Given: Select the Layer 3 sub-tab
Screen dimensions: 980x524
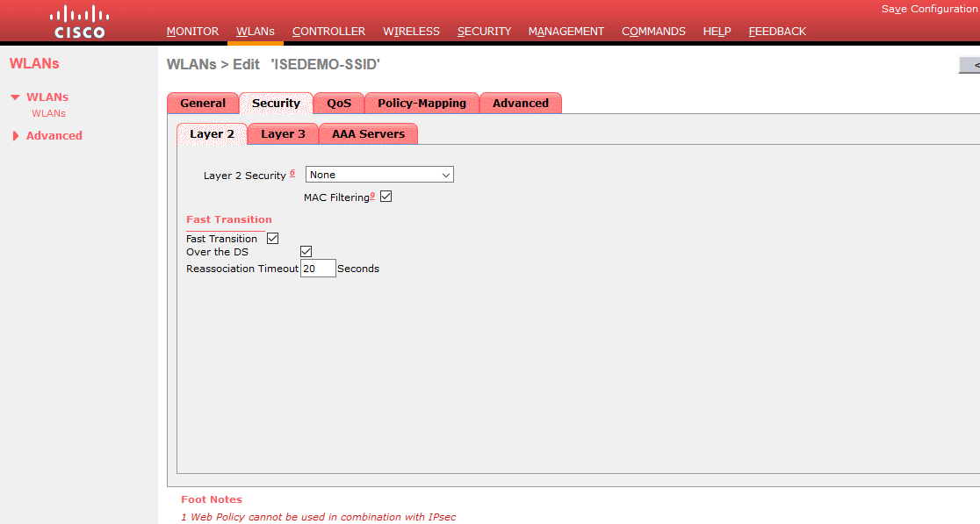Looking at the screenshot, I should (x=283, y=133).
